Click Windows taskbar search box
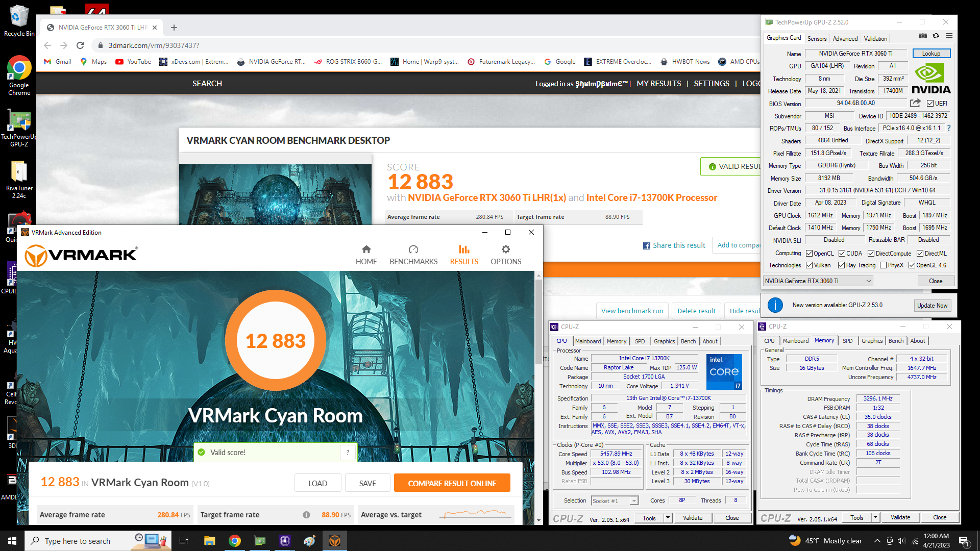This screenshot has height=551, width=980. point(97,541)
